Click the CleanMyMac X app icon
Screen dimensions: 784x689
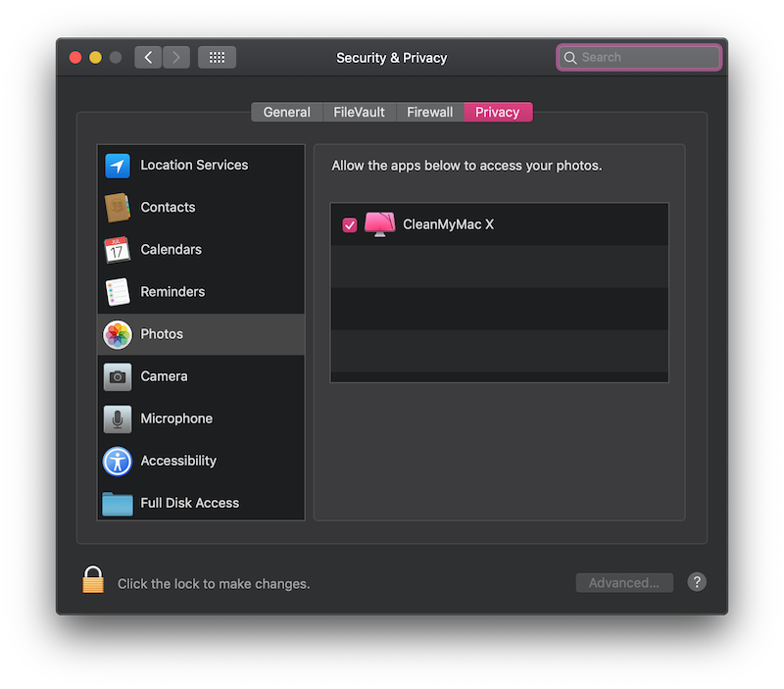click(x=379, y=224)
